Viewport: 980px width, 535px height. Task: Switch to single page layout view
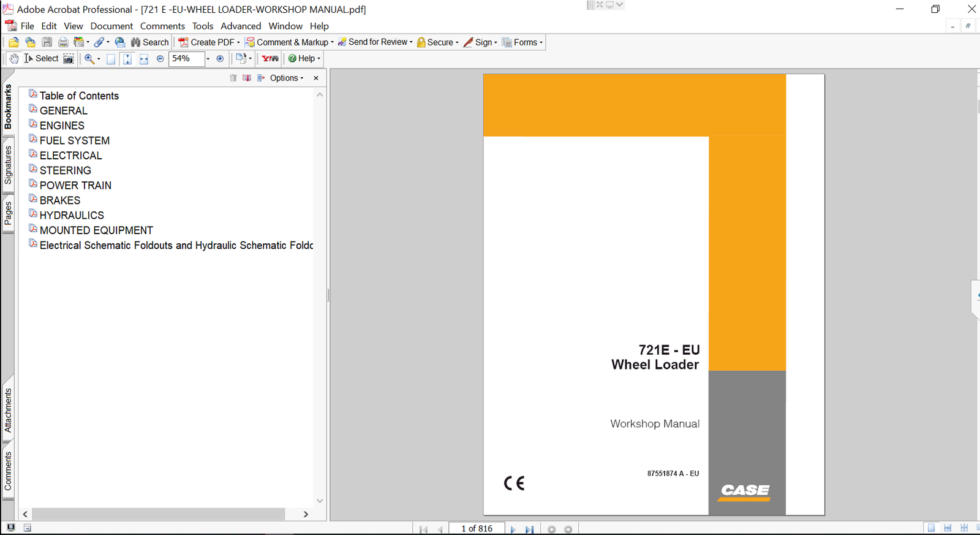(x=931, y=528)
